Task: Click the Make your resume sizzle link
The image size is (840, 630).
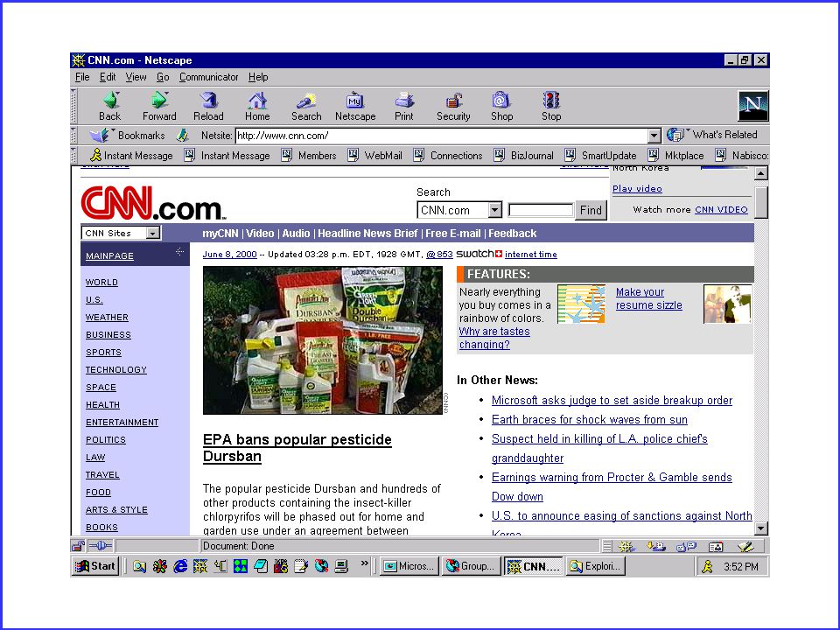Action: pos(648,298)
